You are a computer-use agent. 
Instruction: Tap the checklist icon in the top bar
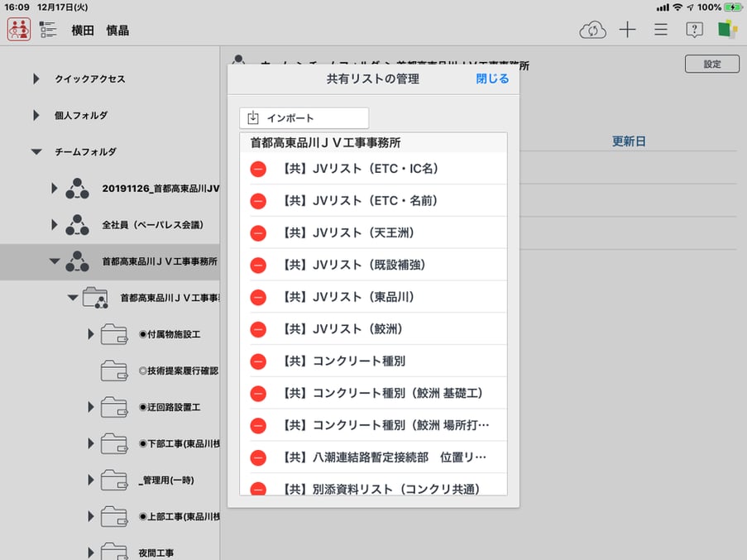click(x=47, y=28)
